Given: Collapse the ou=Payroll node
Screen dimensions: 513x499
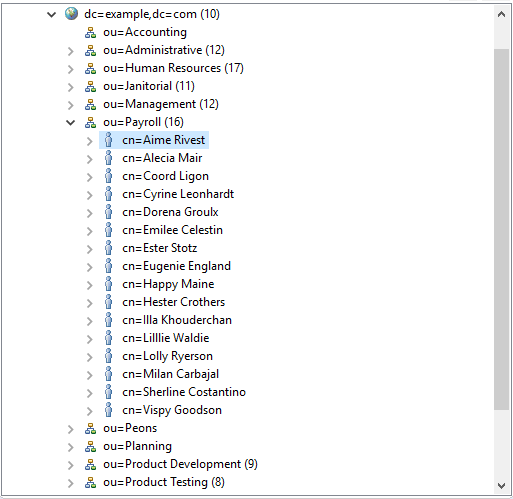Looking at the screenshot, I should point(70,123).
